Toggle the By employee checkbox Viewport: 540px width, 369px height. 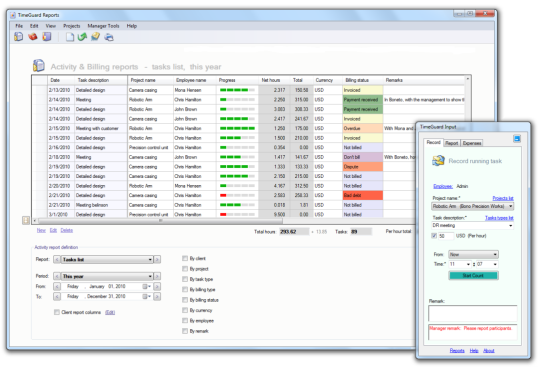tap(185, 321)
